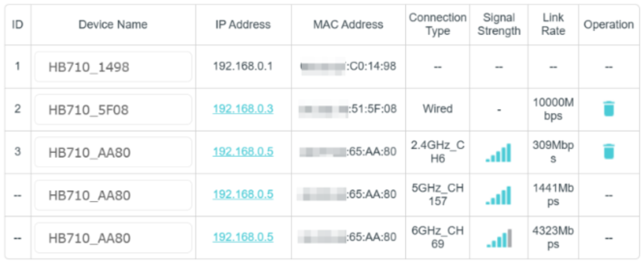
Task: Edit HB710_AA80 name field in row 3
Action: (x=113, y=152)
